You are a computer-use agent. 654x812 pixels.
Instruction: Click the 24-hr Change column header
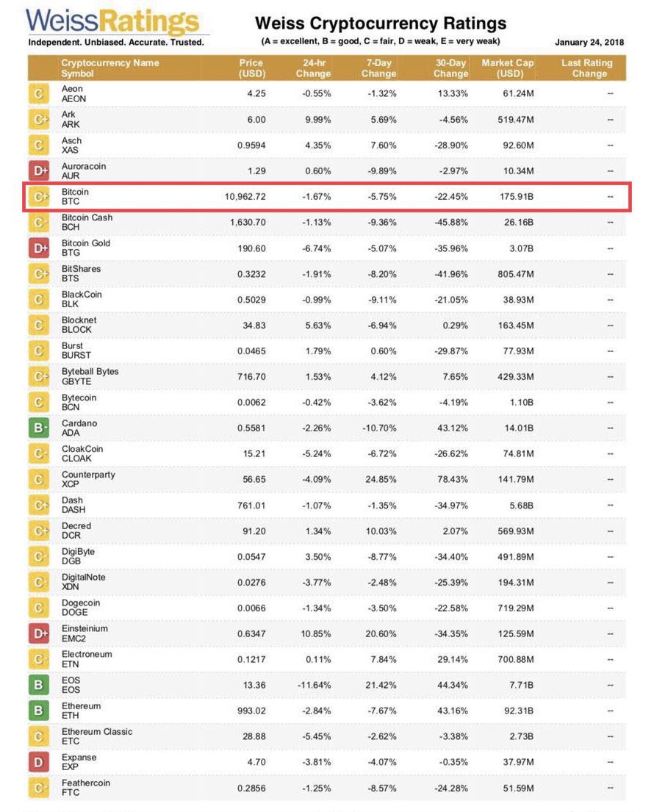click(x=313, y=68)
